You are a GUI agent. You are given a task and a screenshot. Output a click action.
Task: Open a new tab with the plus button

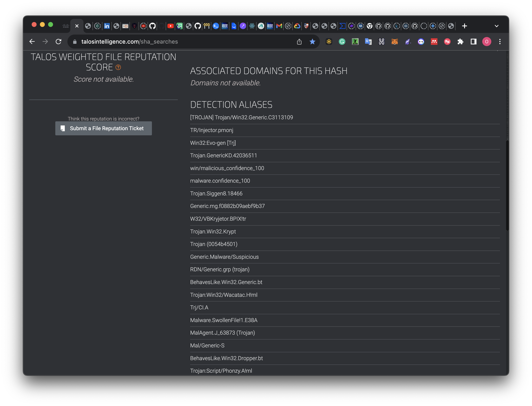click(x=464, y=26)
